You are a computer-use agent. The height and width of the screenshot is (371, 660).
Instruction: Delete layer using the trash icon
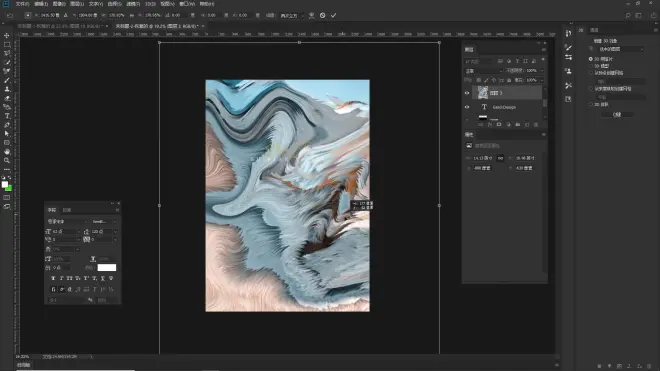536,125
